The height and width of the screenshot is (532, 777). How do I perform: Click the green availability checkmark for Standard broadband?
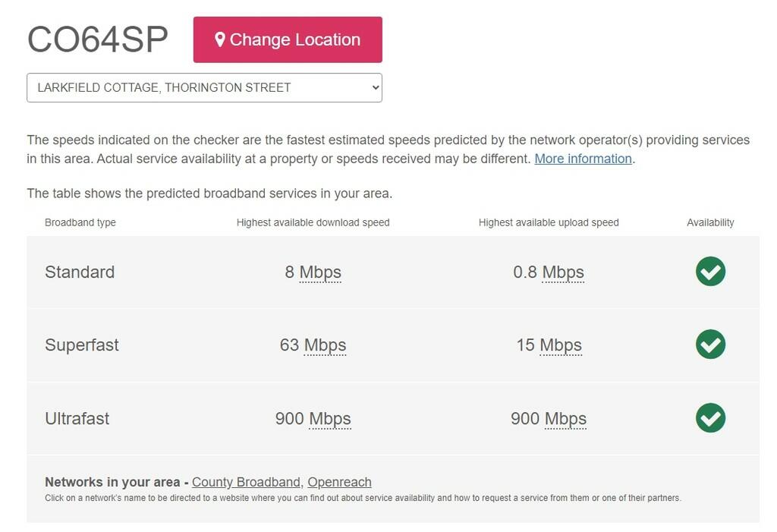point(710,272)
